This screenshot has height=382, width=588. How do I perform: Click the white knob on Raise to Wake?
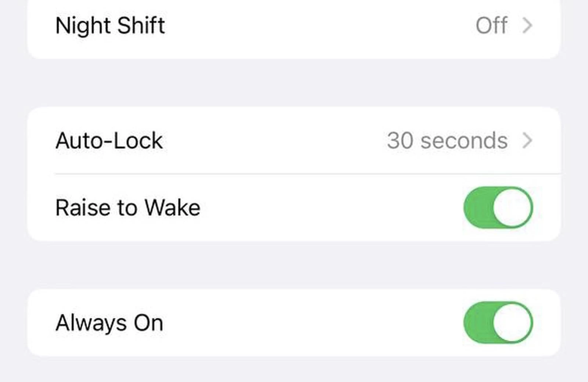pyautogui.click(x=512, y=208)
